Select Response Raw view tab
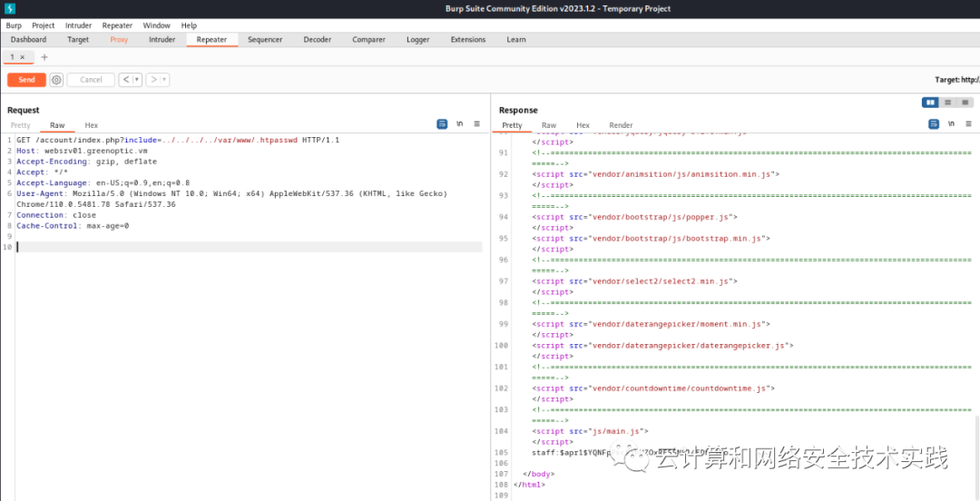This screenshot has height=501, width=980. pyautogui.click(x=549, y=125)
